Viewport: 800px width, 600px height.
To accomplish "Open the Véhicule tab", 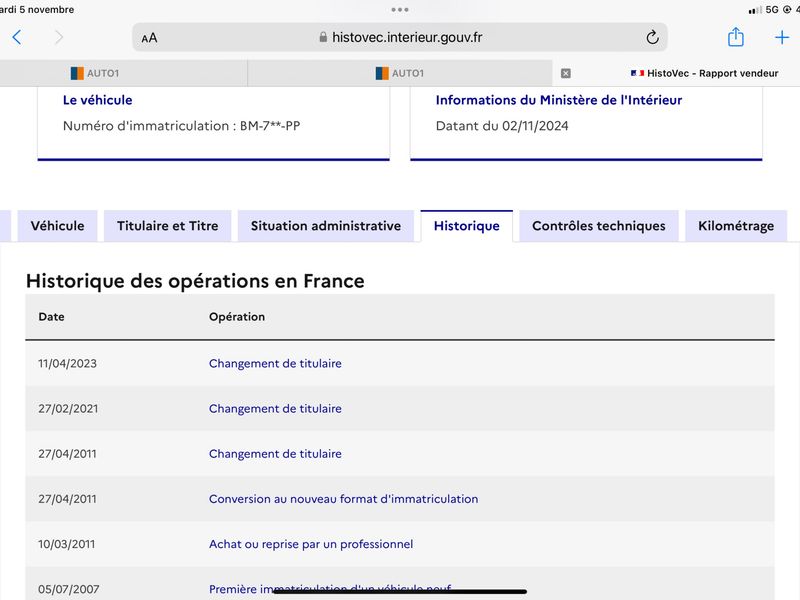I will click(58, 226).
